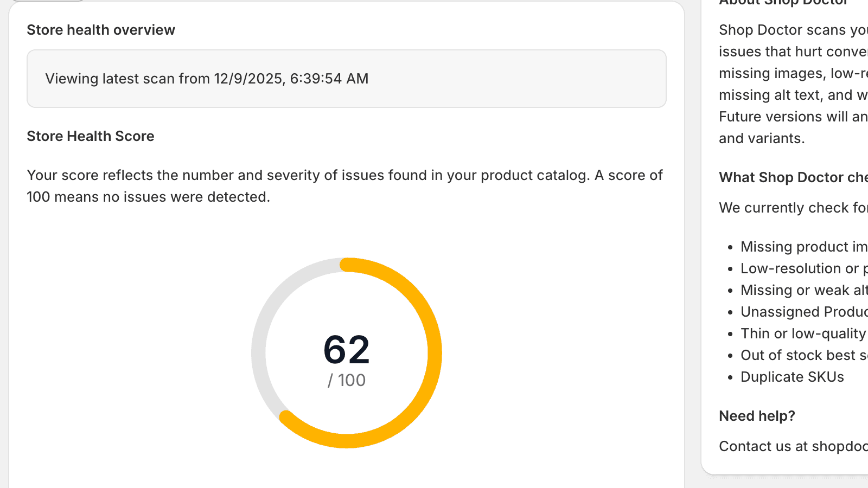Click the What Shop Doctor checks heading

793,177
